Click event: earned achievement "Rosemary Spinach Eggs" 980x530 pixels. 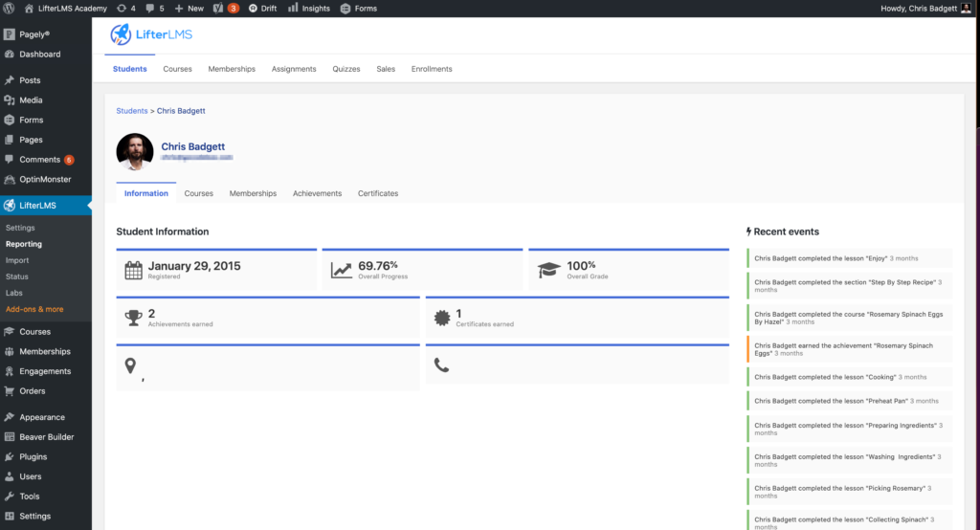tap(850, 349)
